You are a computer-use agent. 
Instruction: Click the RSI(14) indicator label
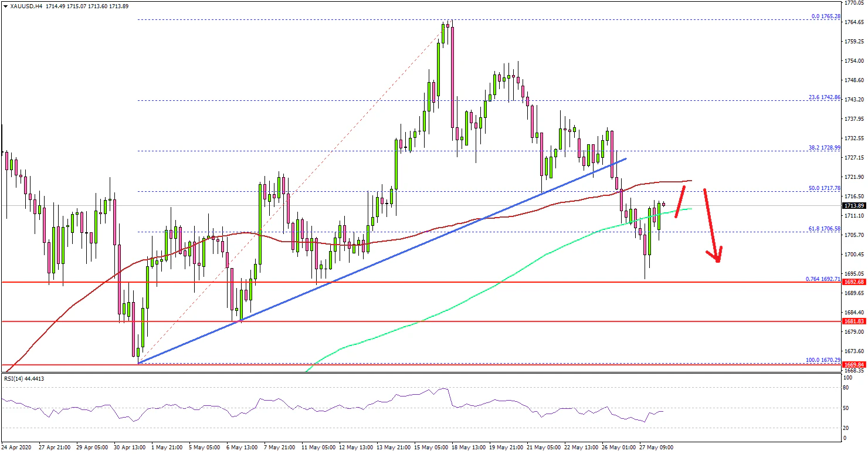coord(23,379)
